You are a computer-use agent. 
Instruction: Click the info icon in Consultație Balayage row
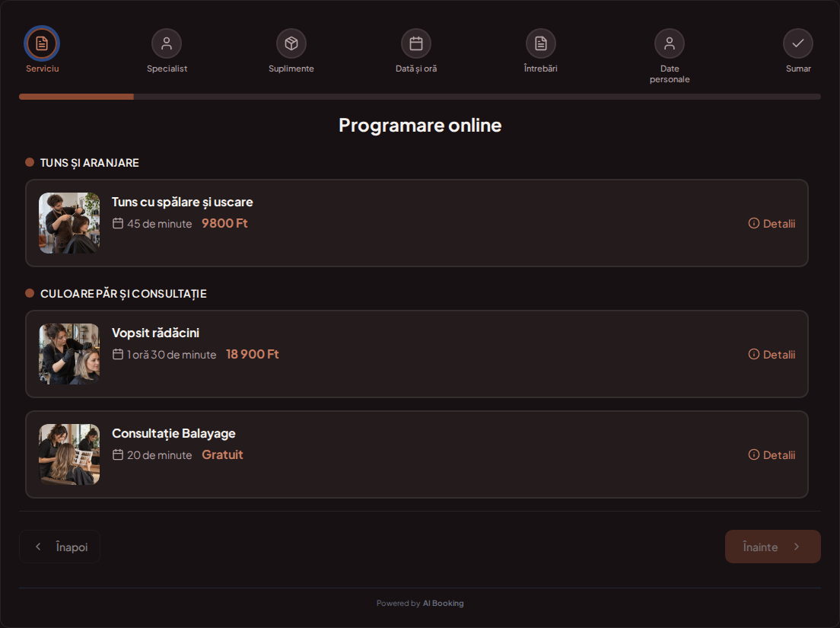(x=754, y=455)
